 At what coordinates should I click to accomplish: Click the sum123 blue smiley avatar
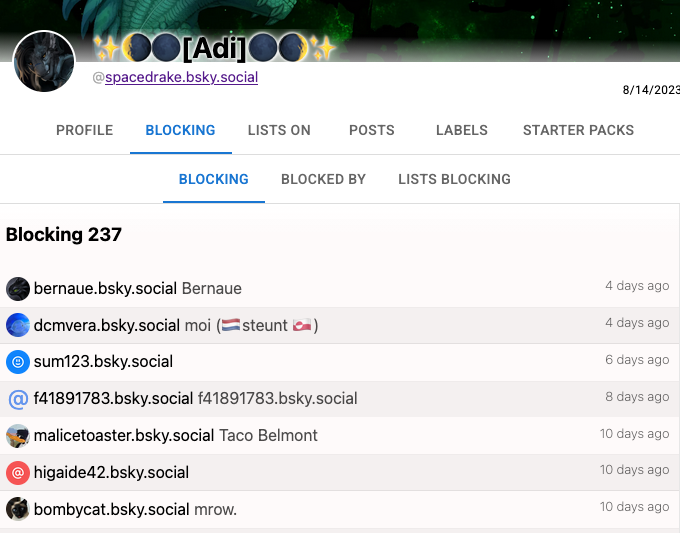[x=18, y=362]
